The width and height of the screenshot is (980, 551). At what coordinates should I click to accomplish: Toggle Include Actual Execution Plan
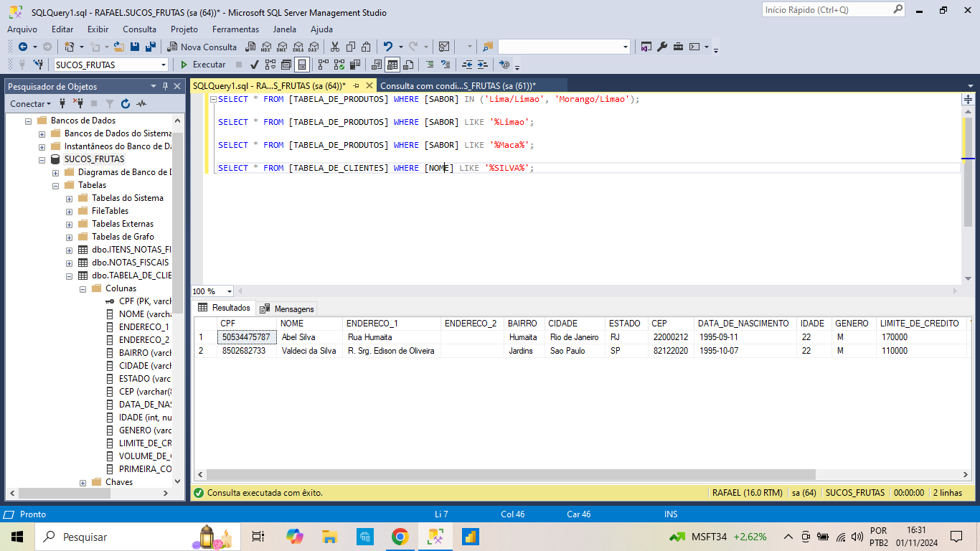click(324, 65)
